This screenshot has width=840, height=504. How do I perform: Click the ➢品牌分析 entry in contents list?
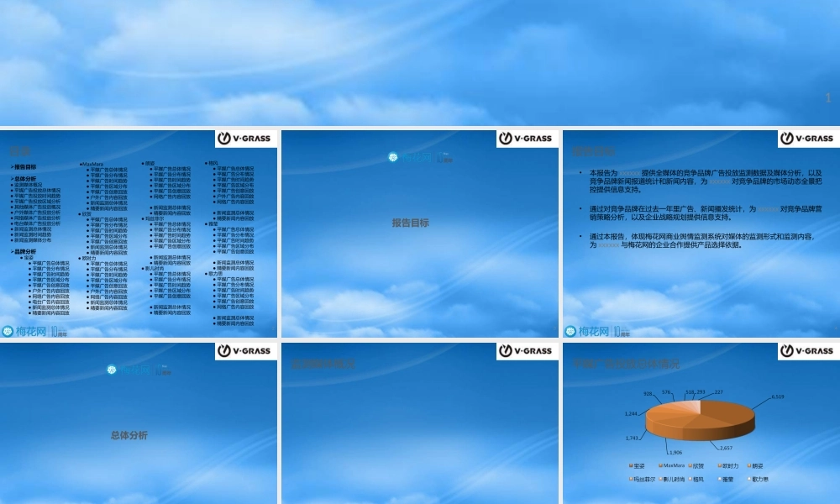coord(24,252)
